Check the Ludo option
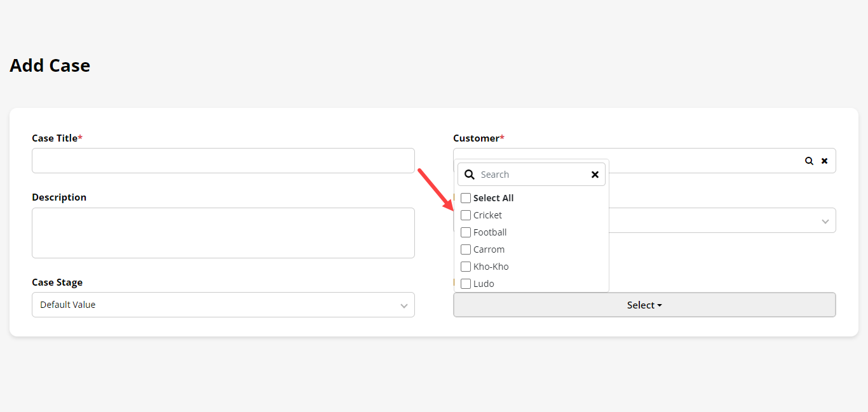 466,284
